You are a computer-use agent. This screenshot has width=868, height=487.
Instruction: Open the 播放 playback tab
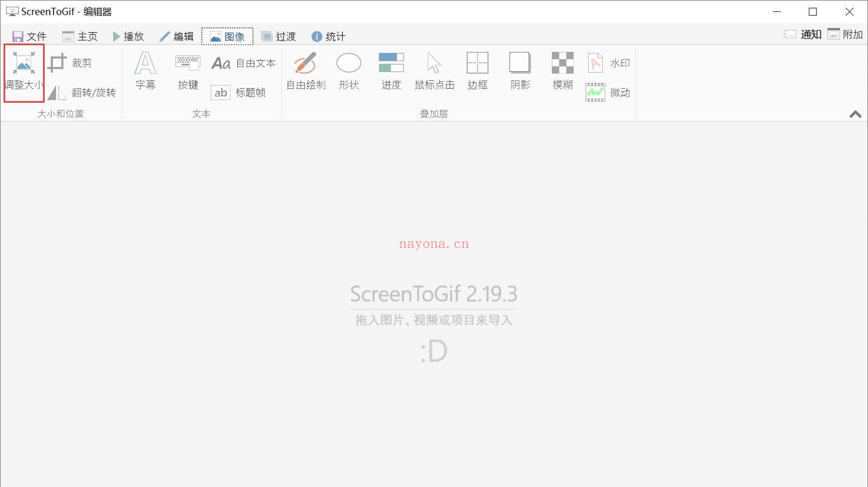128,36
